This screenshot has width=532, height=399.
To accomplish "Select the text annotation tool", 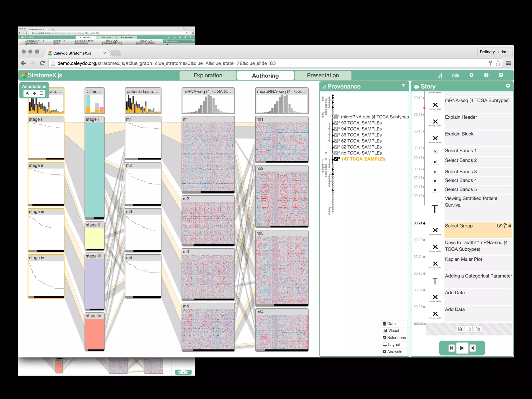I will pos(27,93).
